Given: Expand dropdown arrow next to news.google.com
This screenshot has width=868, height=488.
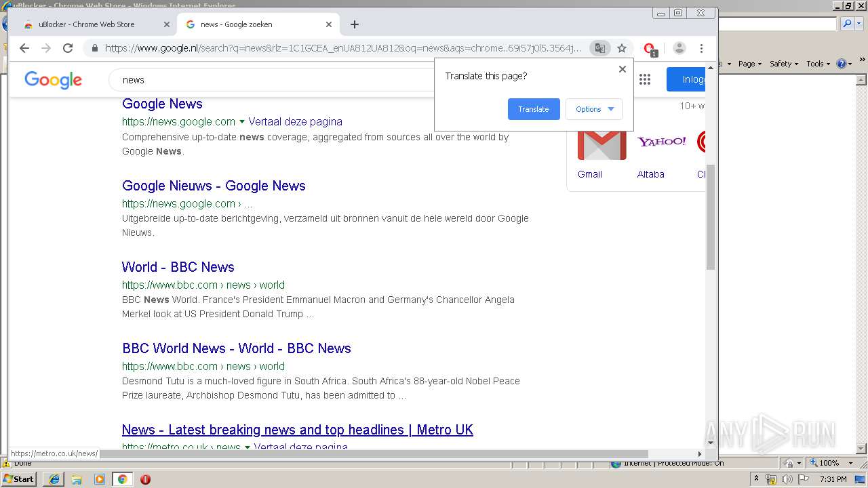Looking at the screenshot, I should pos(242,122).
